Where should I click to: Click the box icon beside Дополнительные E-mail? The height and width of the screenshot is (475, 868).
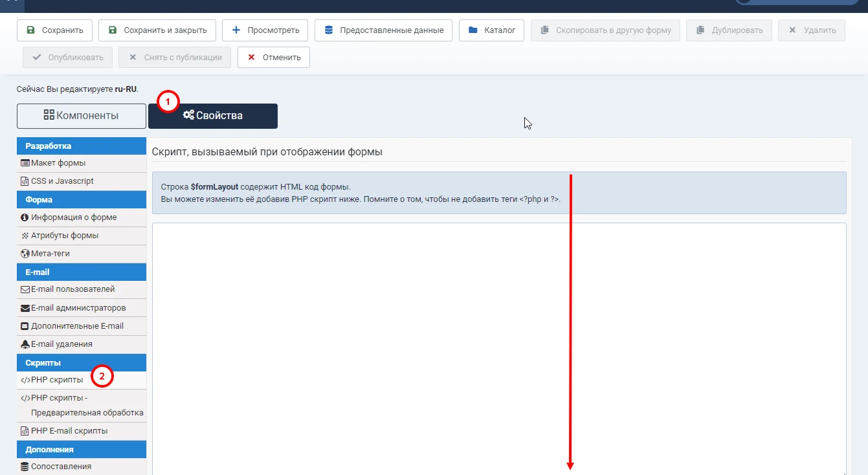pyautogui.click(x=25, y=326)
